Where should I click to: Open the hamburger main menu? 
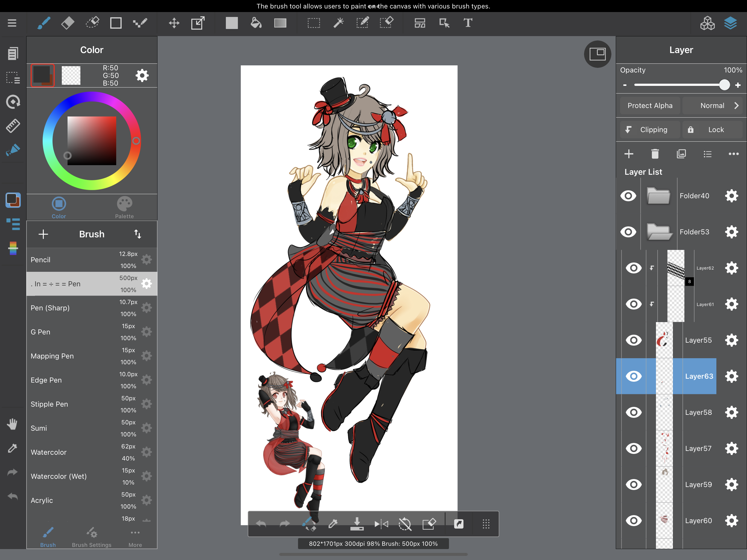12,23
